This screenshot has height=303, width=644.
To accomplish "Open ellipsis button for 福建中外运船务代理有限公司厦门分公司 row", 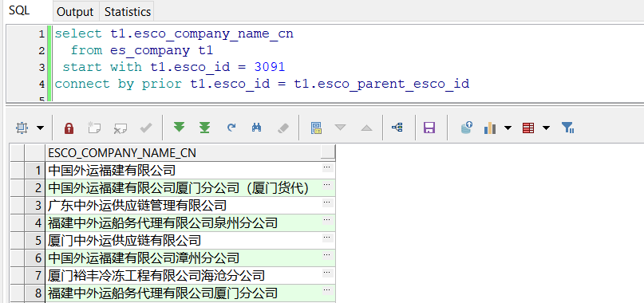I will [327, 290].
